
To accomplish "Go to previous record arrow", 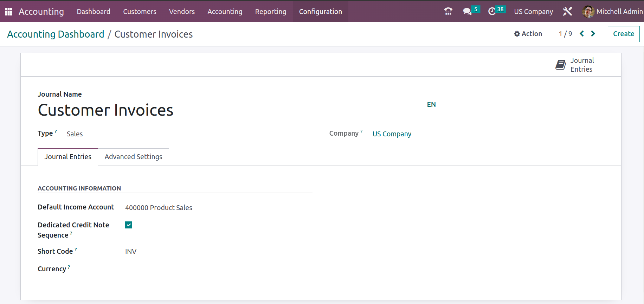I will click(x=582, y=34).
